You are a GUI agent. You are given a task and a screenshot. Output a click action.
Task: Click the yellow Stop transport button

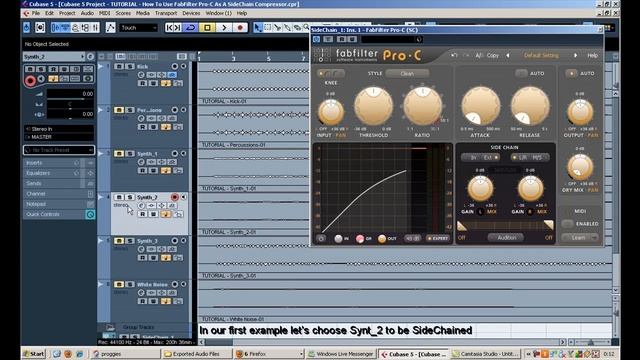pos(207,28)
